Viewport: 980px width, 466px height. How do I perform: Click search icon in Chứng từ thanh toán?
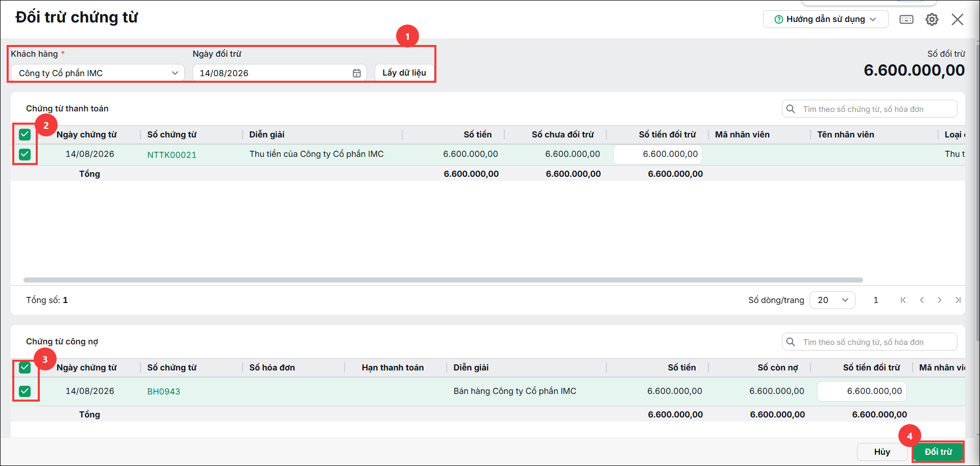791,109
